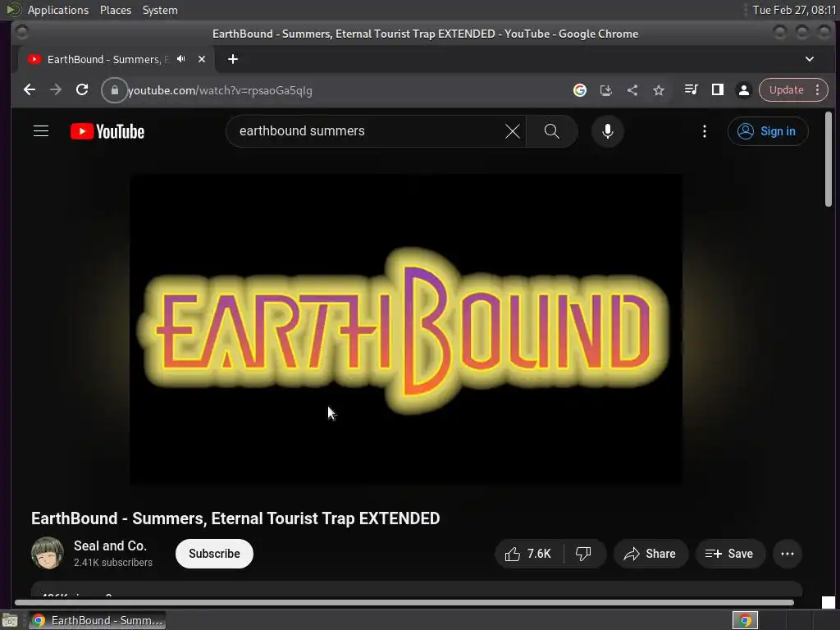Go back with the browser back arrow
Viewport: 840px width, 630px height.
tap(30, 90)
